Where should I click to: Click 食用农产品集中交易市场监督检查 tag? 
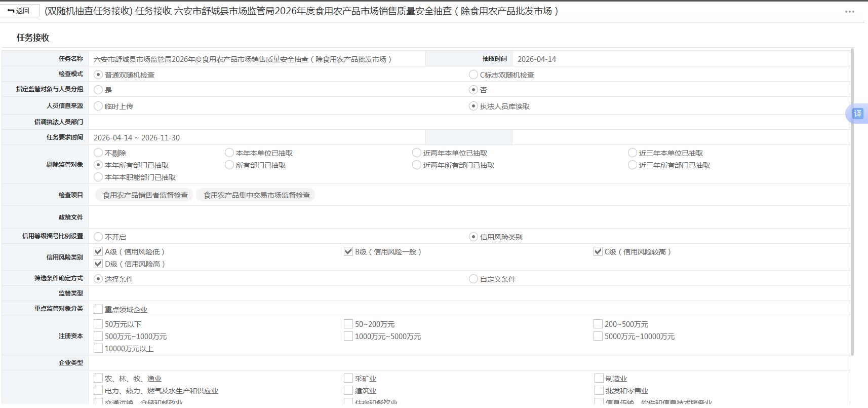point(257,195)
